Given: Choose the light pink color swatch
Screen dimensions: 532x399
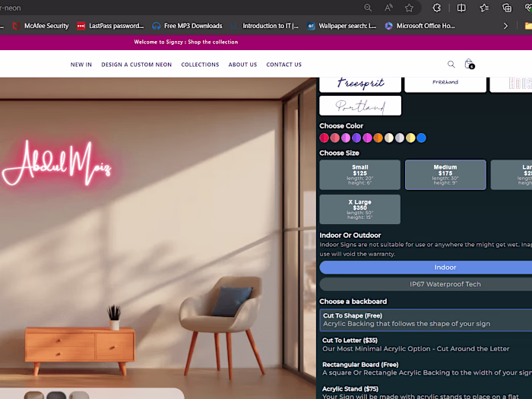Looking at the screenshot, I should click(346, 138).
